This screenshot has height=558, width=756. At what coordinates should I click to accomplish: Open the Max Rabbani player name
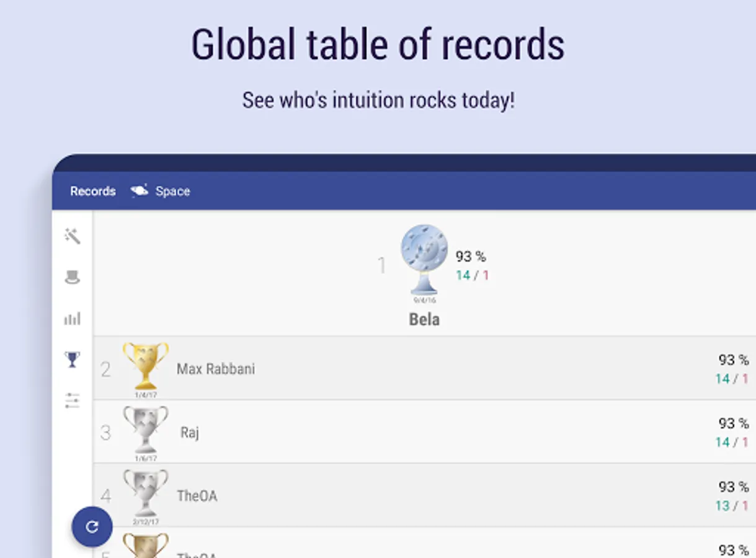tap(216, 369)
